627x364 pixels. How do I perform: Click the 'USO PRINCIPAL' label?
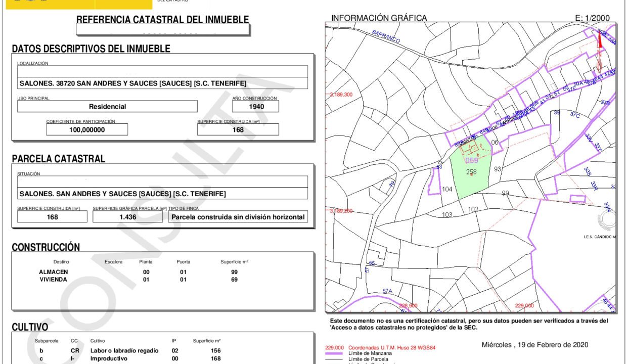click(x=33, y=98)
